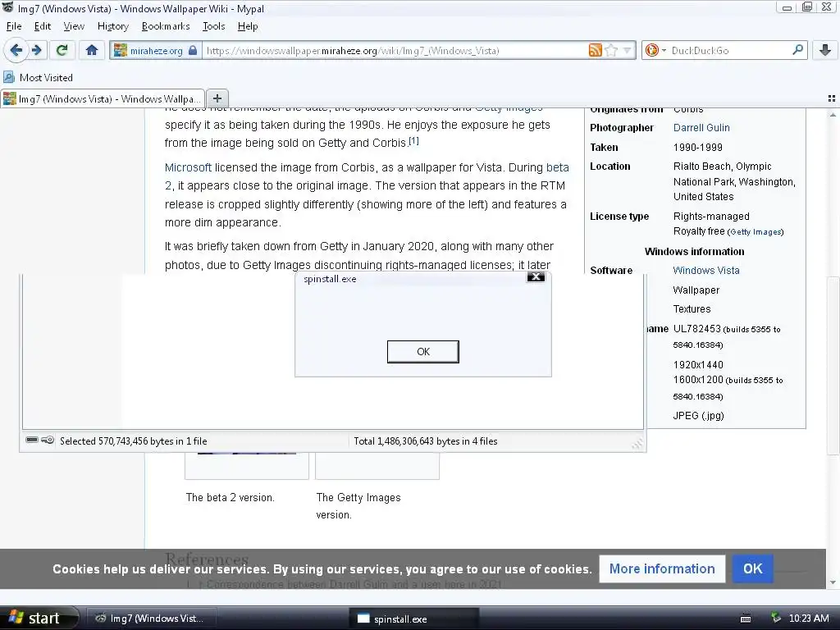The height and width of the screenshot is (630, 840).
Task: Open the browser home page
Action: coord(92,50)
